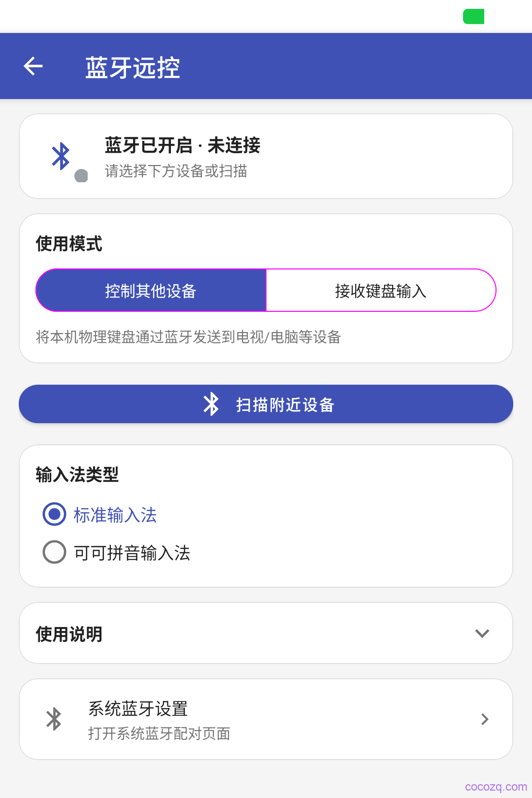The image size is (532, 798).
Task: Open 系统蓝牙设置 entry
Action: (x=266, y=719)
